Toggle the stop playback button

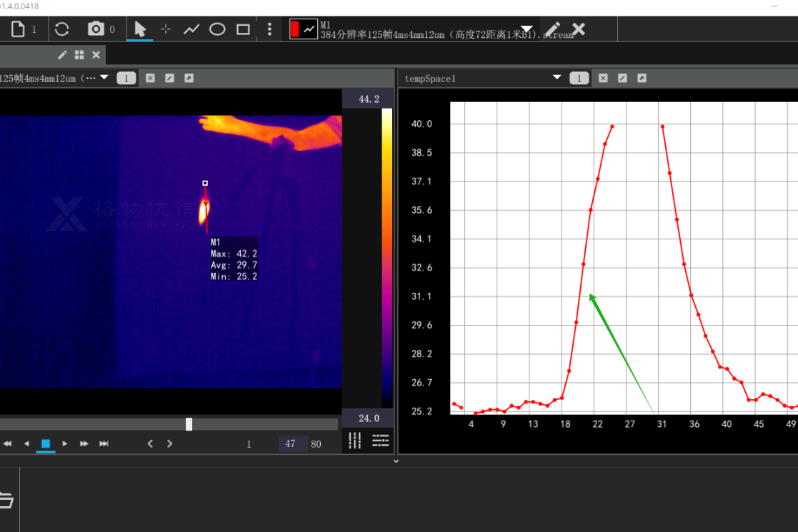click(x=46, y=443)
